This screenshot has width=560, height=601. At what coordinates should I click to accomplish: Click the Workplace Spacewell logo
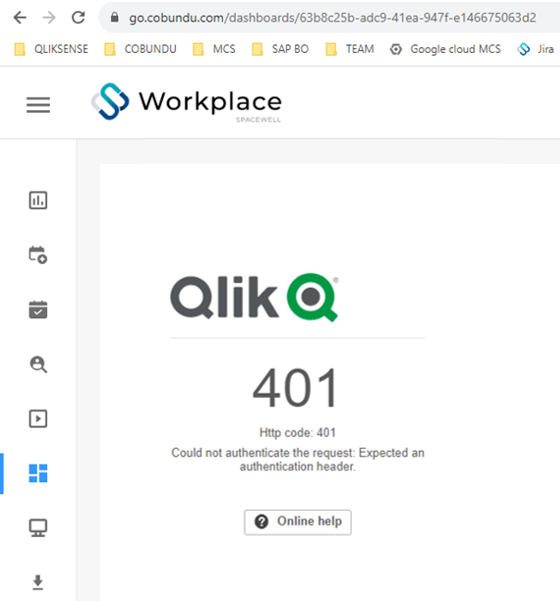(x=186, y=102)
